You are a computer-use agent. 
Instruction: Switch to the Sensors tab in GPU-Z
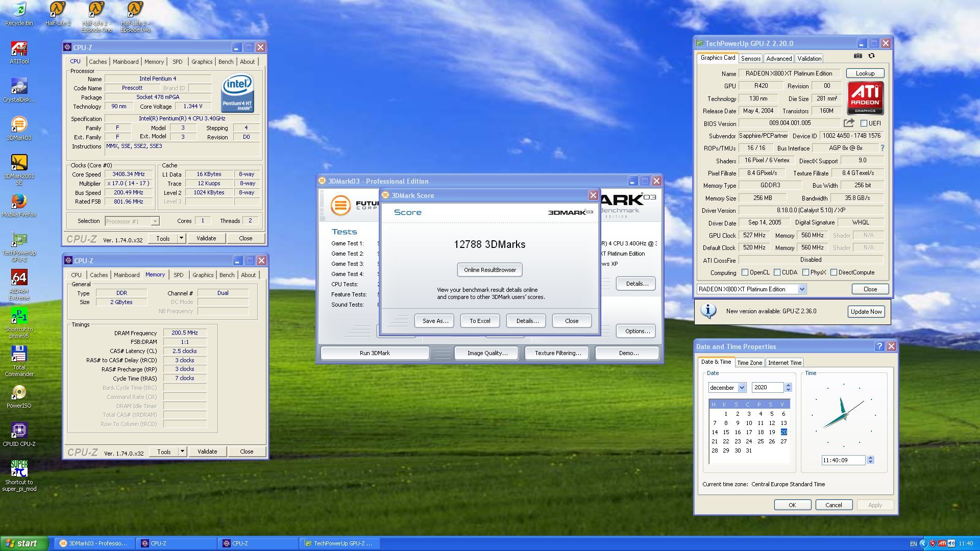[x=751, y=59]
